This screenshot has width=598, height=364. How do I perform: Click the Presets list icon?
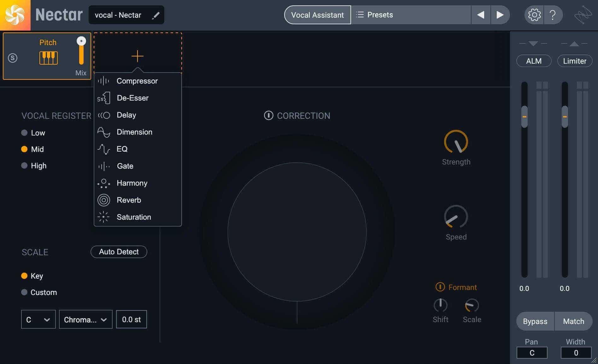[x=360, y=15]
